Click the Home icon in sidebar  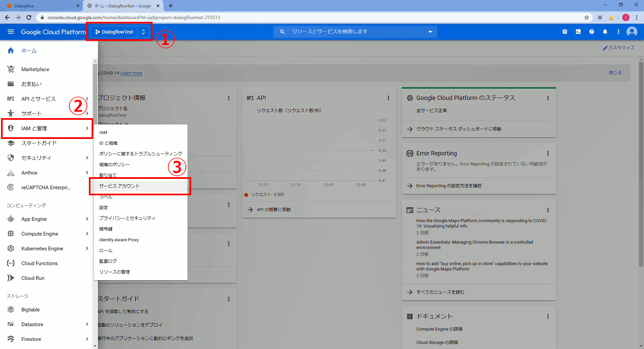11,51
